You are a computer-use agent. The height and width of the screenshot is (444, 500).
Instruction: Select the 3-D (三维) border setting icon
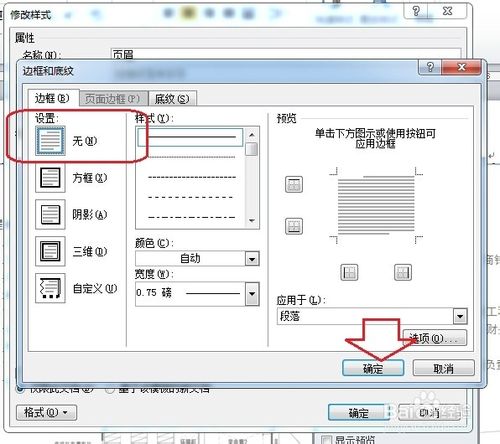click(x=50, y=251)
